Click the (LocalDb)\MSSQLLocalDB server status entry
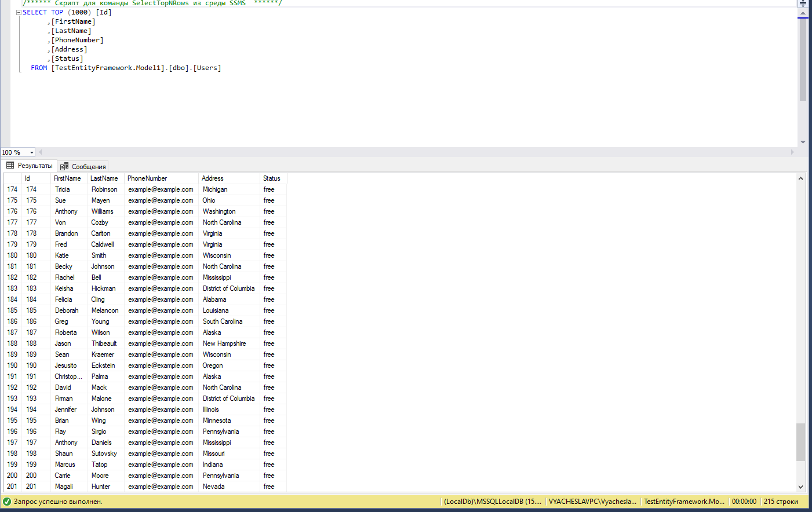Viewport: 812px width, 512px height. tap(493, 502)
